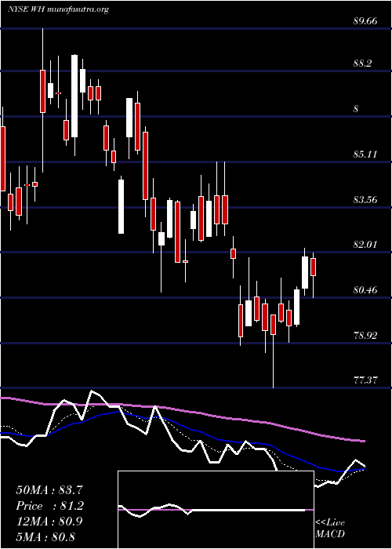
Task: Click the '5MA : 80.8' reading
Action: click(45, 536)
